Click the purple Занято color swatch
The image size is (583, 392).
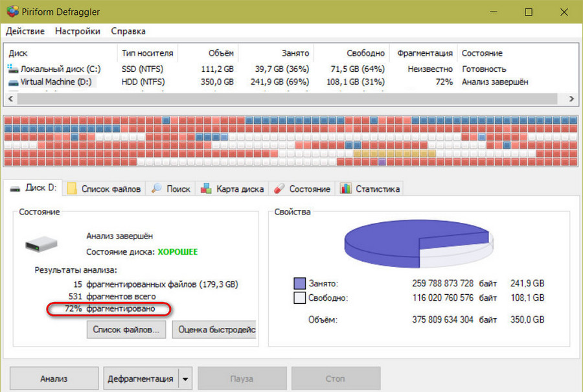tap(300, 283)
